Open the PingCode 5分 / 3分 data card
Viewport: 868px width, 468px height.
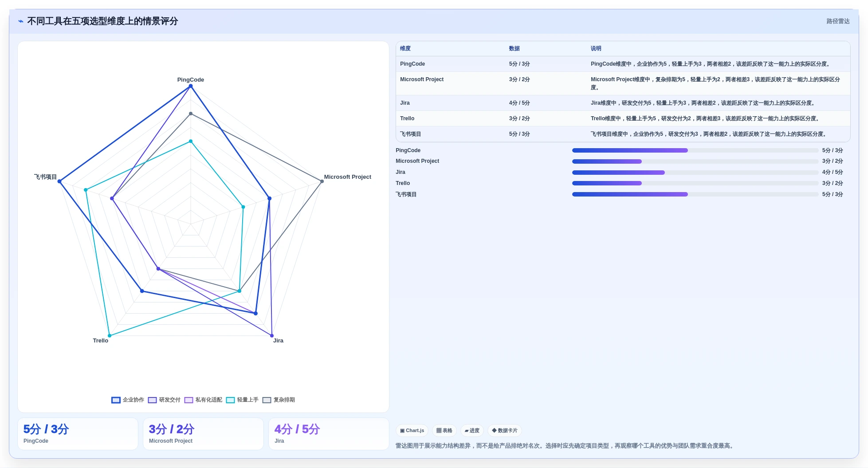[x=78, y=434]
